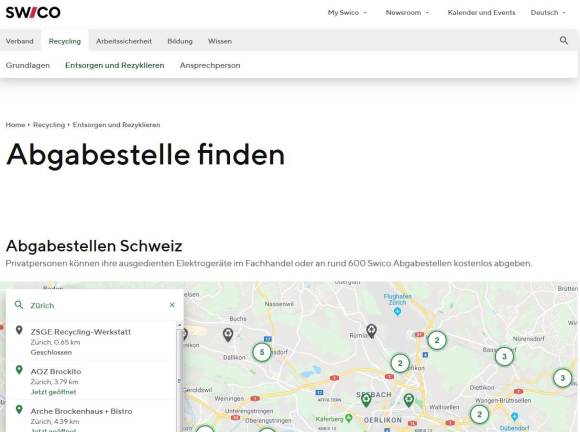Click the search icon in map search box

tap(19, 305)
